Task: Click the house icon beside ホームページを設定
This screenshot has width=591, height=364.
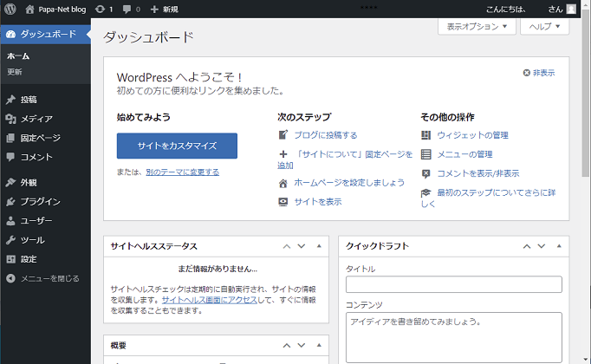Action: [x=283, y=183]
